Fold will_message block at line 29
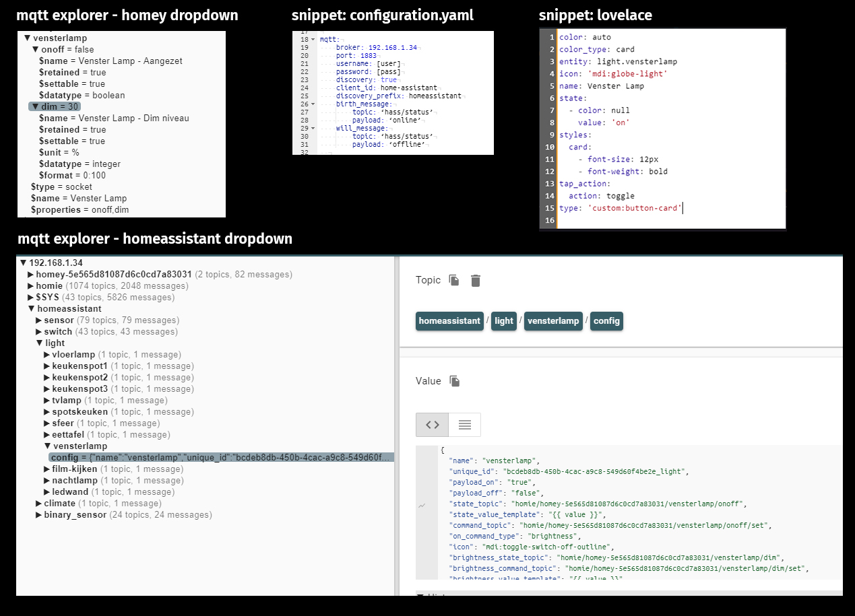Image resolution: width=855 pixels, height=616 pixels. (x=314, y=129)
